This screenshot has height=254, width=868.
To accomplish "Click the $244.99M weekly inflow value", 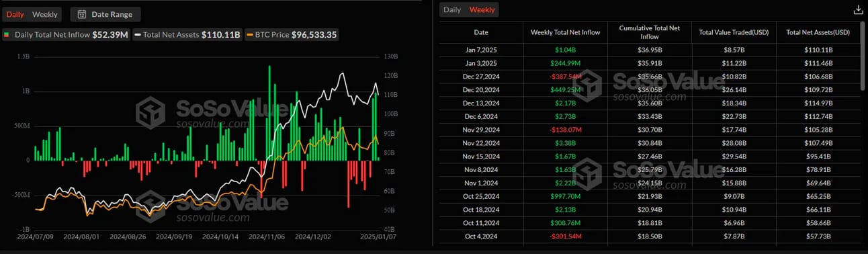I will click(565, 63).
